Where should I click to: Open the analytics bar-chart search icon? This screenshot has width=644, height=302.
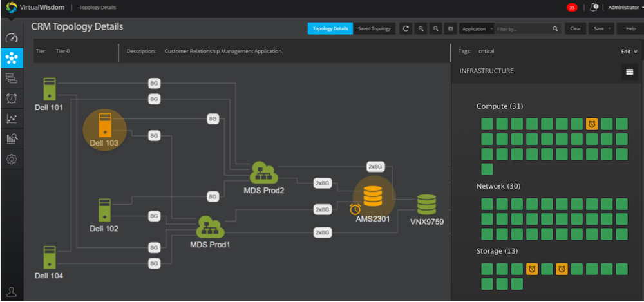click(x=12, y=138)
